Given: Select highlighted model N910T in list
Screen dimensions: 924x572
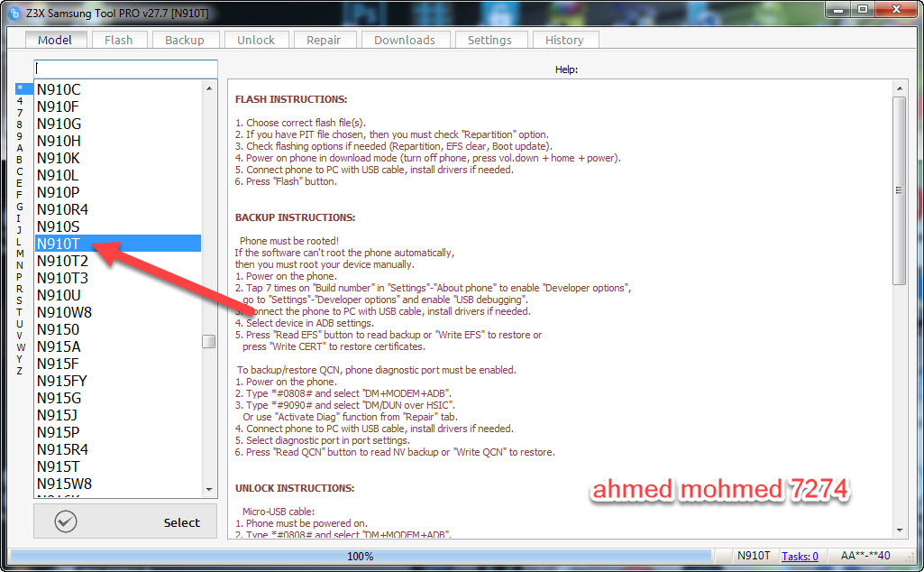Looking at the screenshot, I should (118, 244).
